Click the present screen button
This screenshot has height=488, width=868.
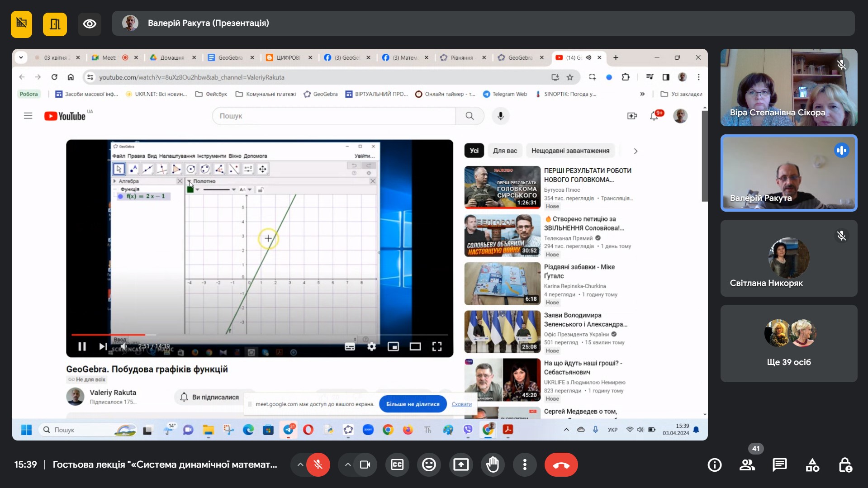tap(461, 464)
